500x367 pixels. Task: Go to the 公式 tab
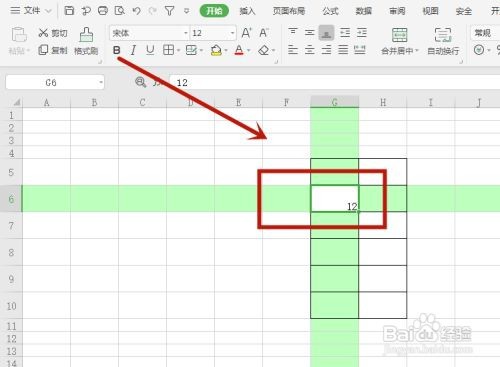pos(330,11)
